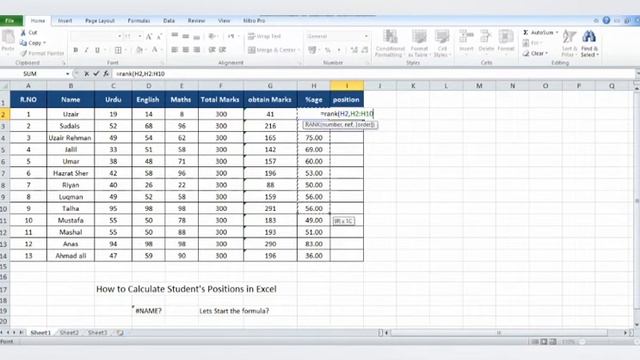
Task: Click the Font Color A button
Action: click(154, 50)
